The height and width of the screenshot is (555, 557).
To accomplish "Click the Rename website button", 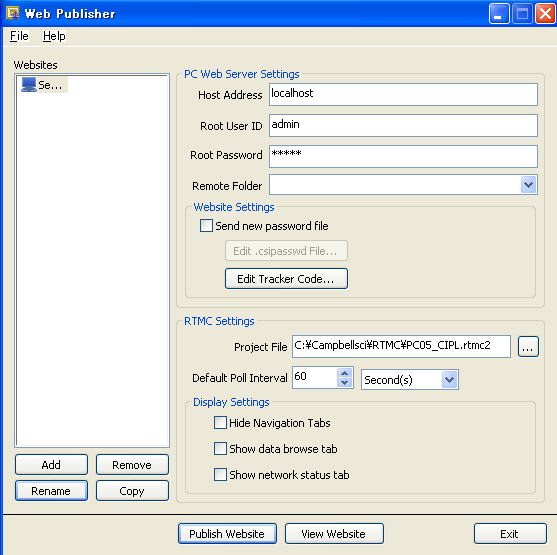I will (51, 491).
